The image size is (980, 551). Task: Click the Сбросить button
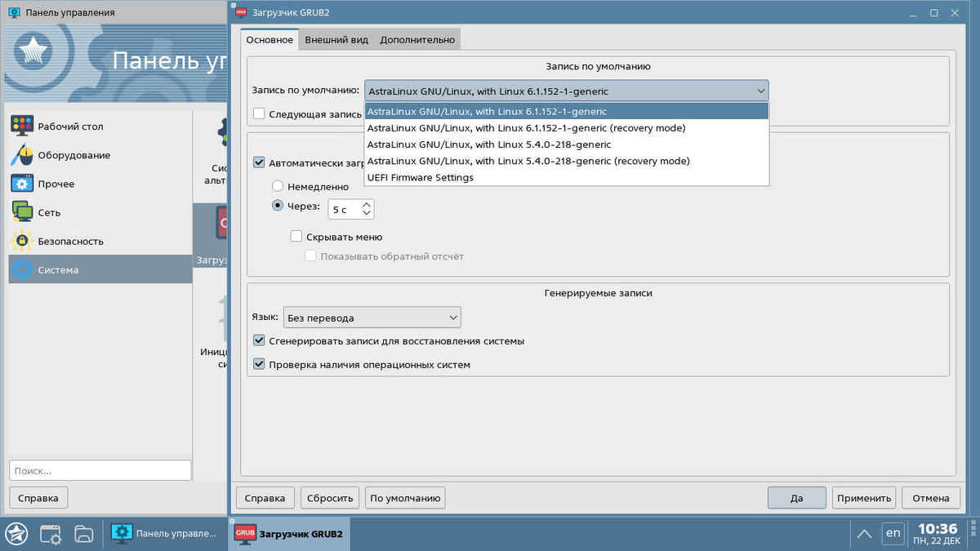click(330, 497)
